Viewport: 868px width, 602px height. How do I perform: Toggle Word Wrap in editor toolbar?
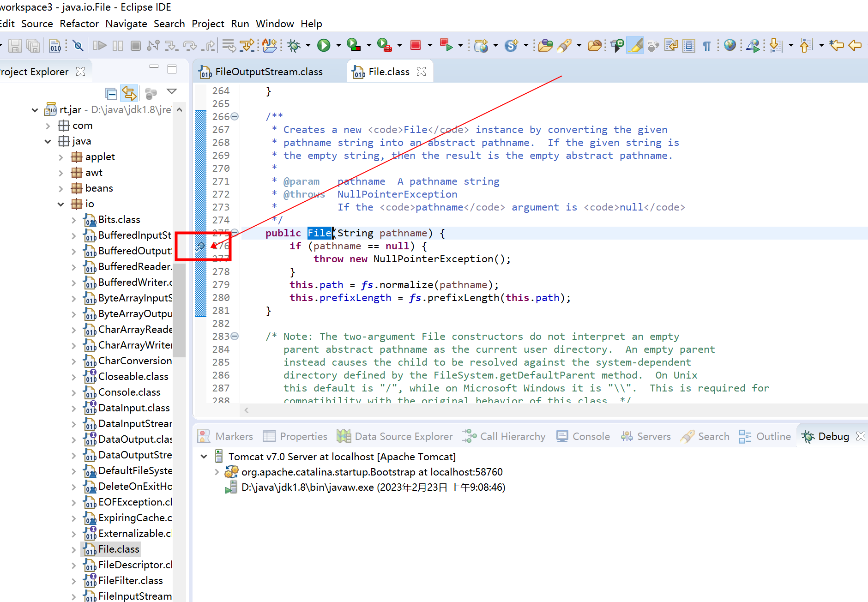[x=671, y=45]
